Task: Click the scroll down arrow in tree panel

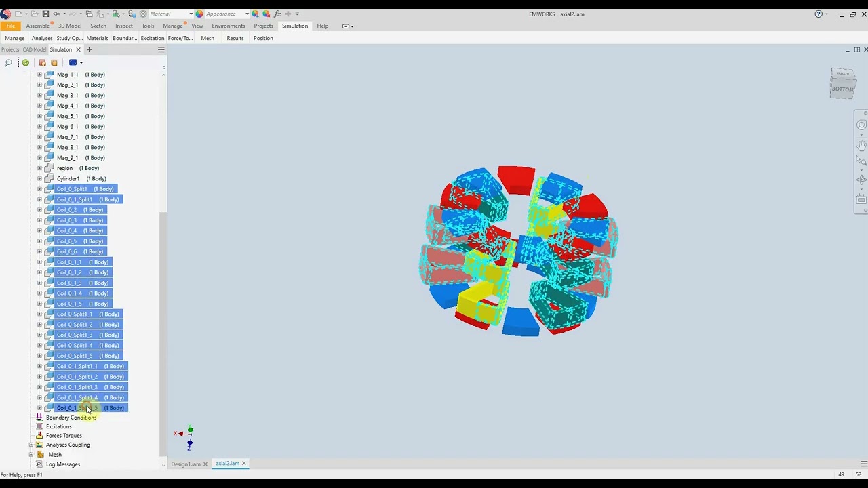Action: click(x=163, y=464)
